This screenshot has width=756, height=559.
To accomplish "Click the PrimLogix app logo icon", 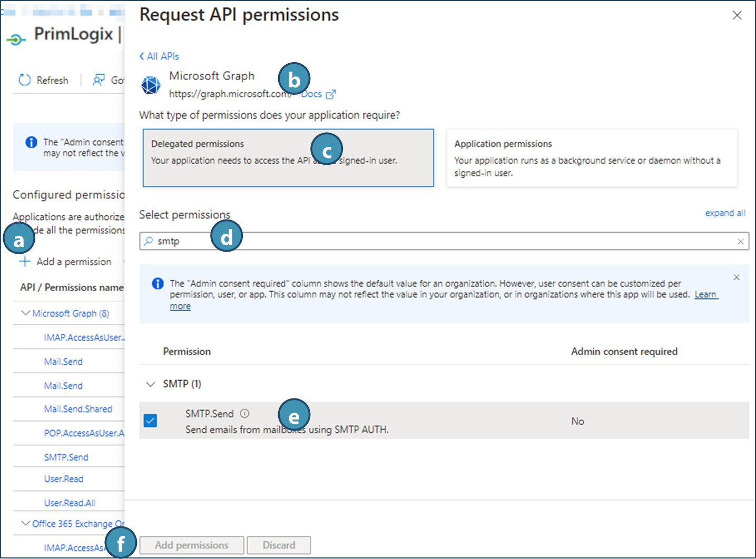I will pos(16,39).
